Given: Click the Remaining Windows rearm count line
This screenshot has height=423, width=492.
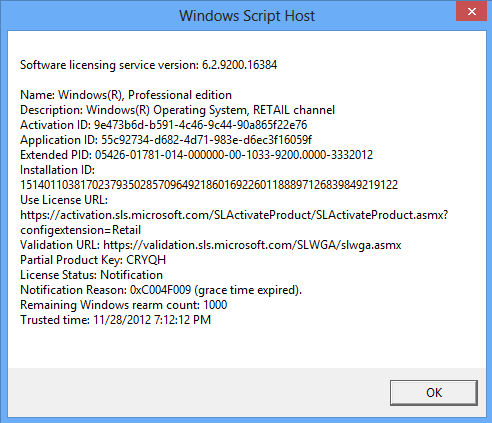Looking at the screenshot, I should pos(124,305).
